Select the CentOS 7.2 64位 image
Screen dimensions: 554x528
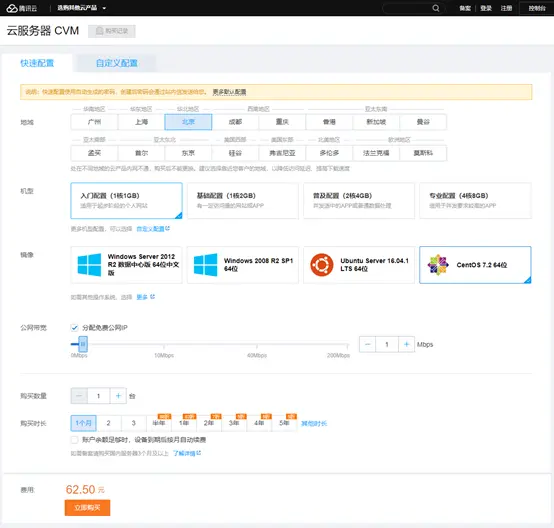point(475,265)
